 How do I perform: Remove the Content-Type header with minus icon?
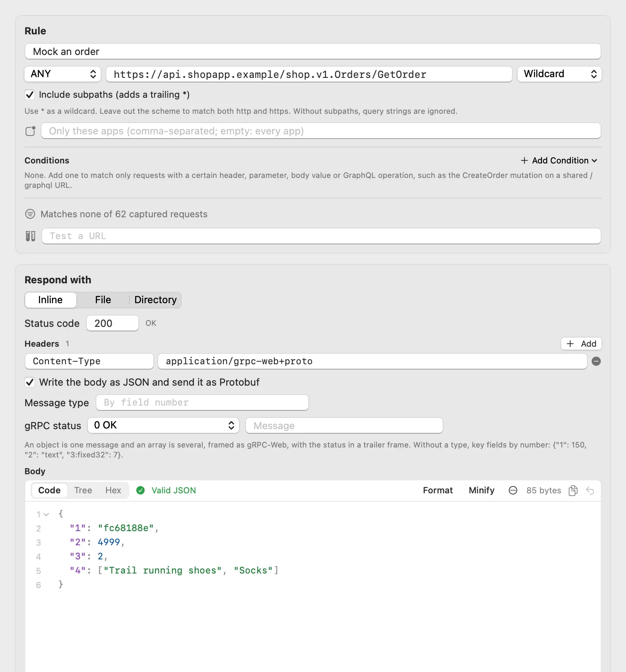click(596, 361)
